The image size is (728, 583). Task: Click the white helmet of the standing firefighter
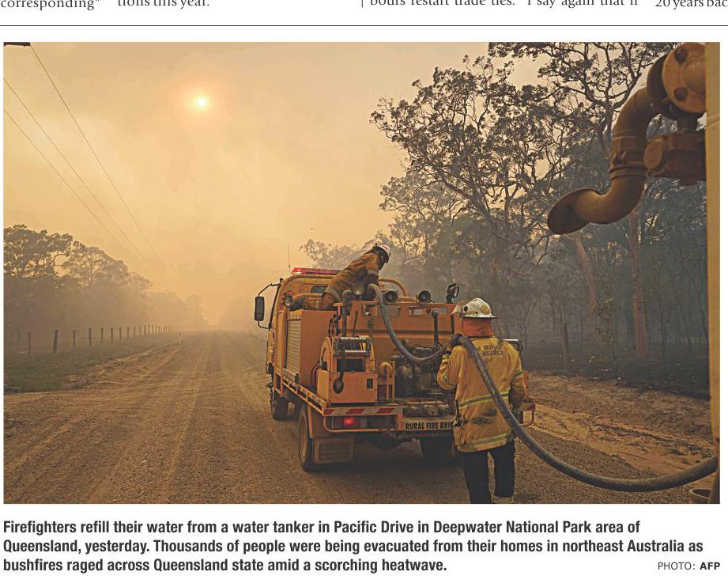tap(475, 309)
